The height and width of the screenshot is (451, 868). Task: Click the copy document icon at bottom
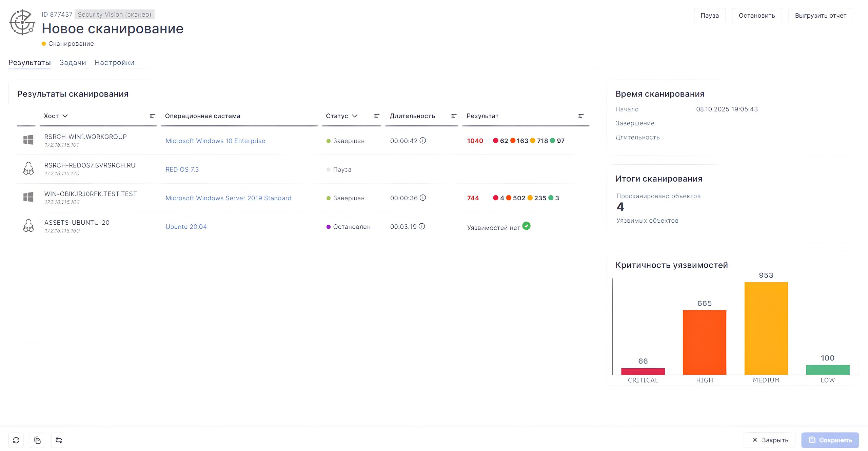(37, 440)
